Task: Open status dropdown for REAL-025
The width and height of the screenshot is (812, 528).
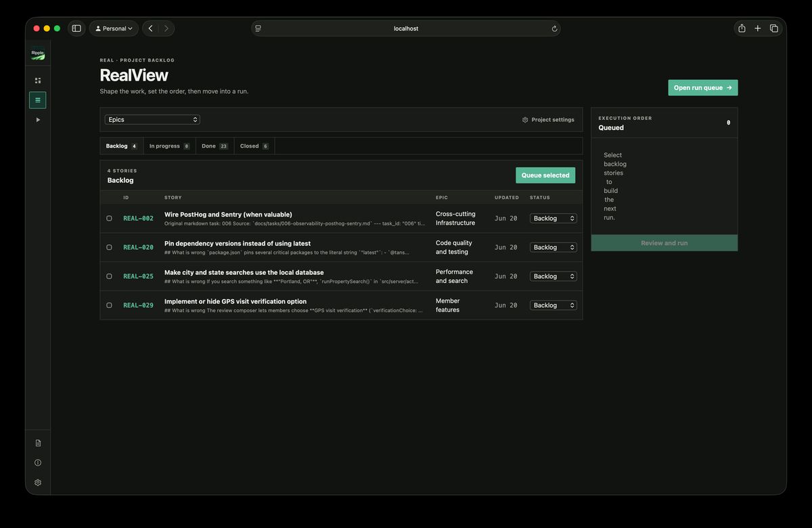Action: coord(554,276)
